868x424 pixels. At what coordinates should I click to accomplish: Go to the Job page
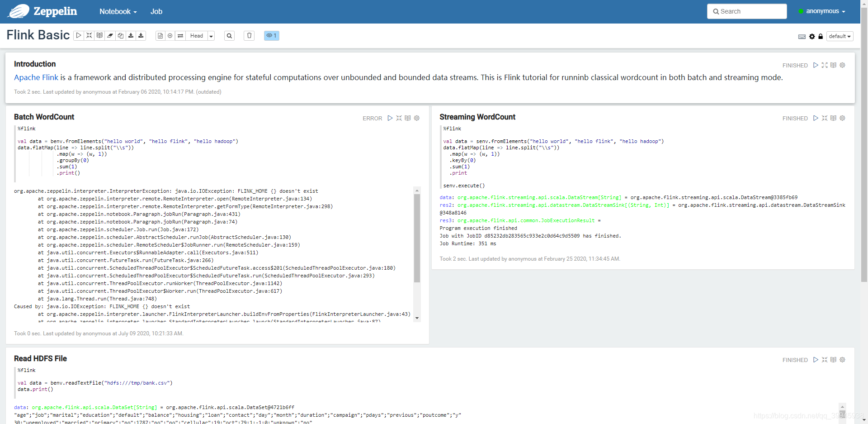tap(156, 12)
